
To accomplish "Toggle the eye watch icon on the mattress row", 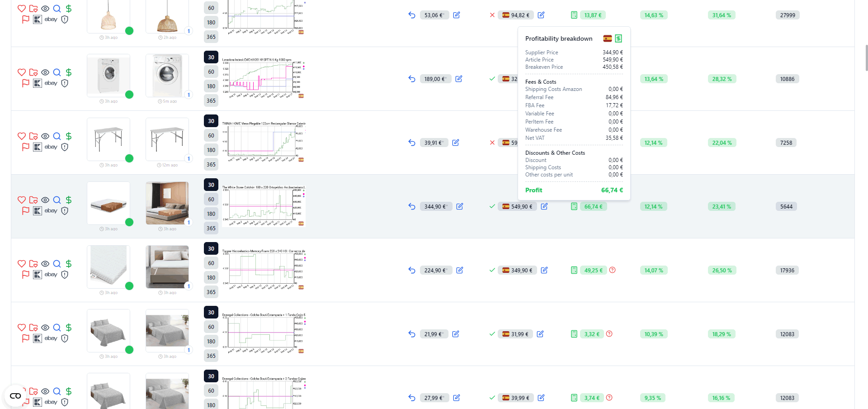I will click(45, 200).
